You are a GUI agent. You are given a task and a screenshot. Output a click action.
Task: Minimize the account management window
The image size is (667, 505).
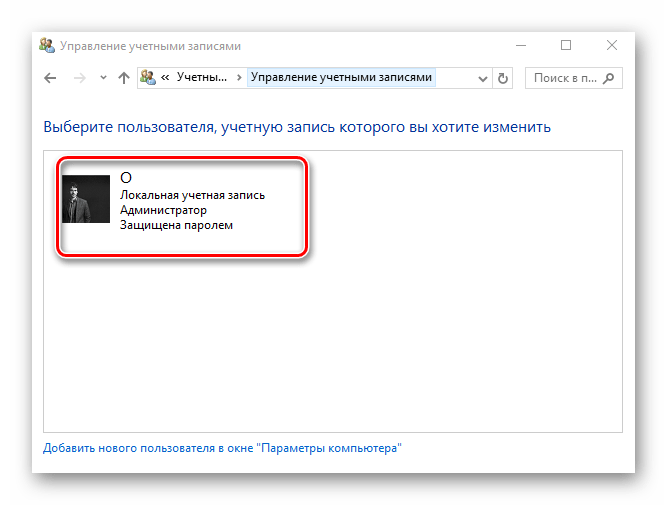pos(520,46)
